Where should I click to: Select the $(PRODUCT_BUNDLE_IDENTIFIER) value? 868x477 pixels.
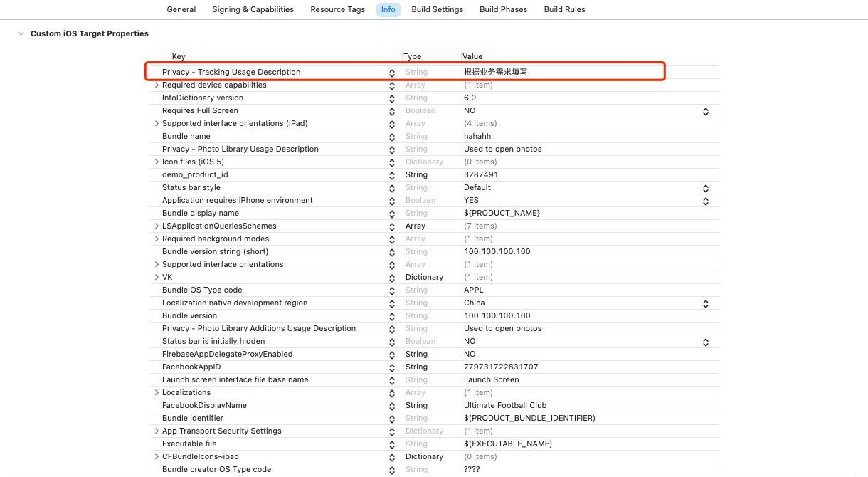529,418
